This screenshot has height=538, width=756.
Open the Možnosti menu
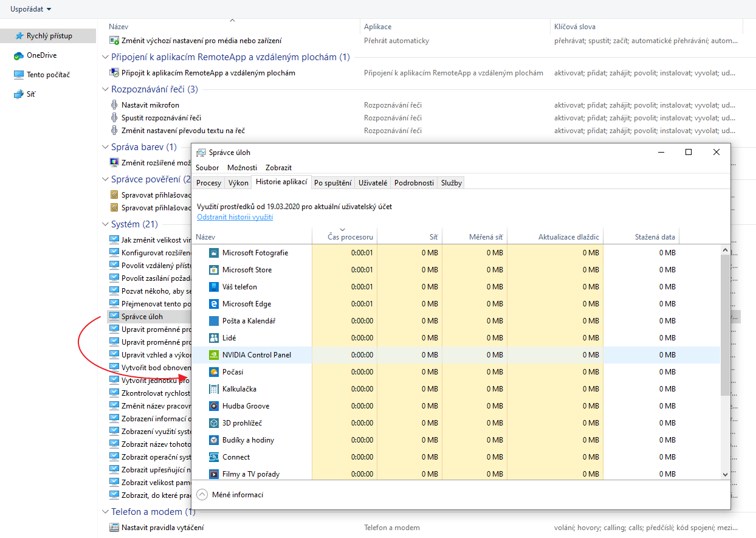[242, 168]
